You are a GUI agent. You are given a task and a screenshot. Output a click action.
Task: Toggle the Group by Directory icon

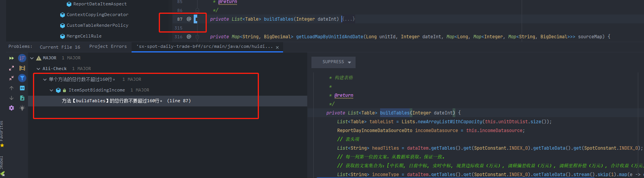[x=22, y=68]
